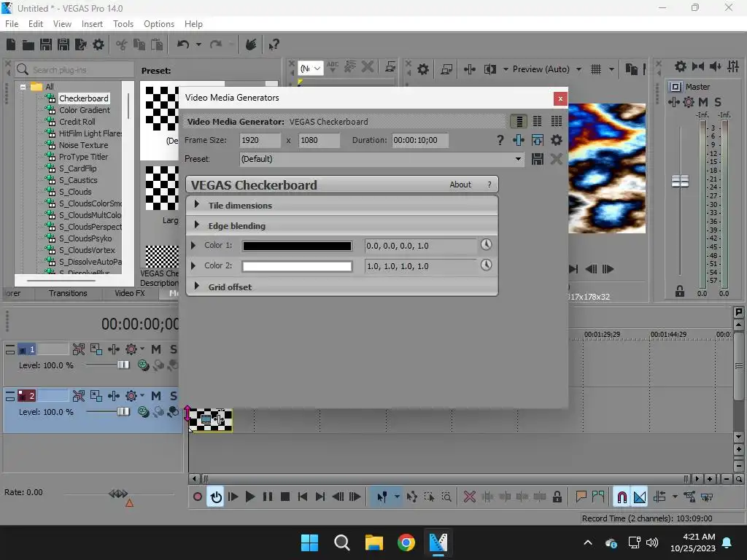Click the Color 1 black swatch

click(297, 246)
